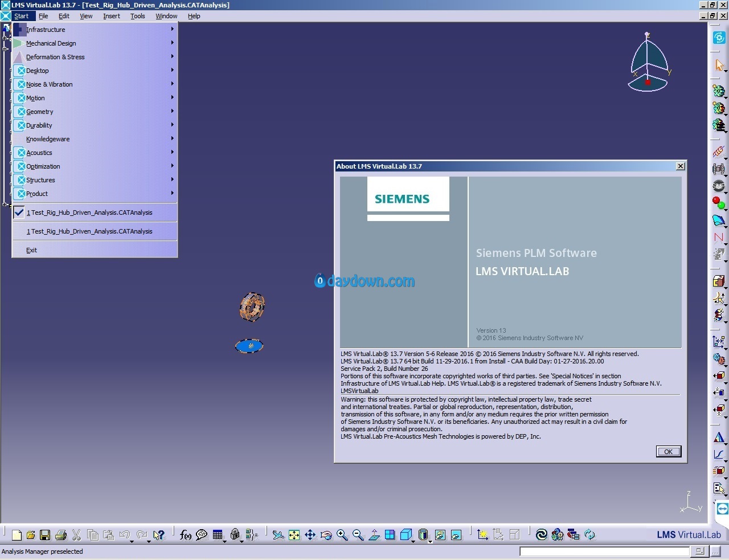Click the Copy icon in bottom toolbar
Image resolution: width=729 pixels, height=560 pixels.
point(92,535)
